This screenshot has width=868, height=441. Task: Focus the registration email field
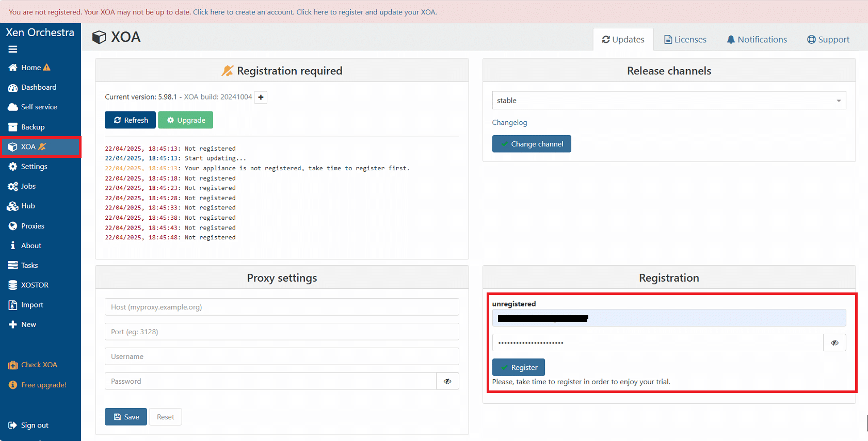(x=669, y=318)
